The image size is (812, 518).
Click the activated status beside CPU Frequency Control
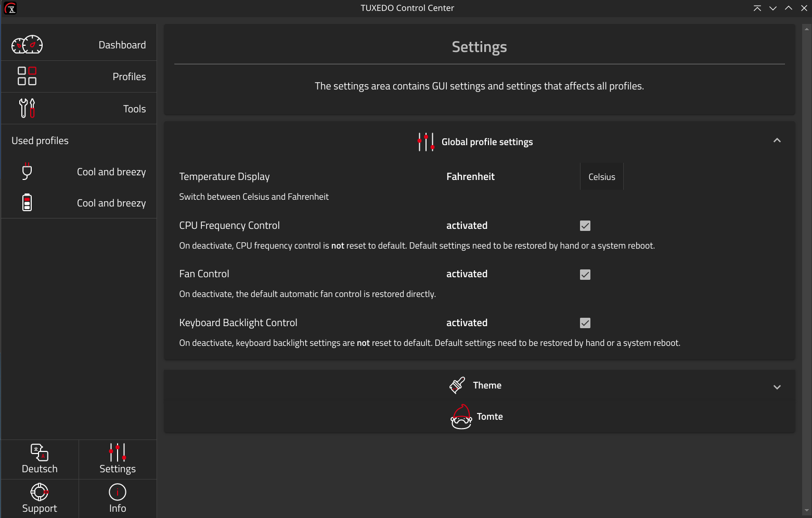click(x=467, y=225)
